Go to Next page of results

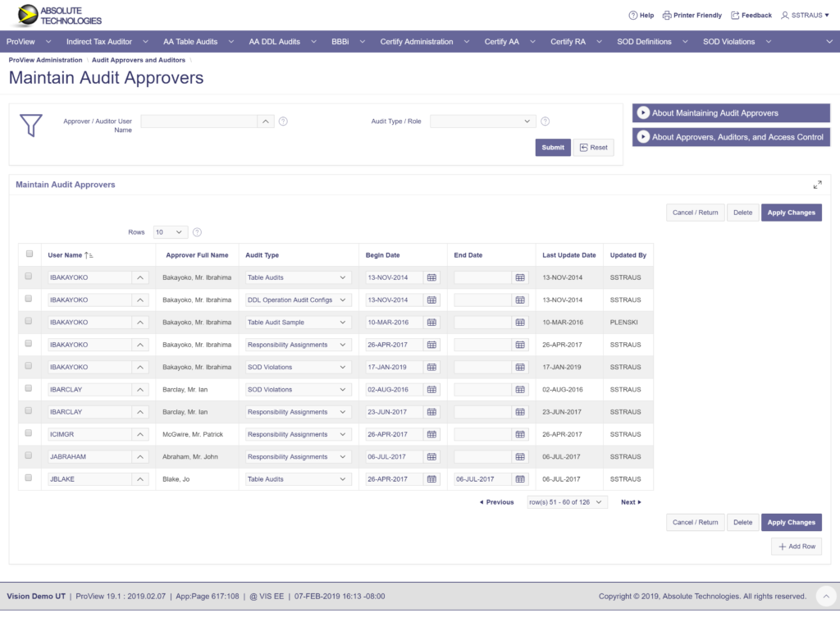tap(631, 502)
